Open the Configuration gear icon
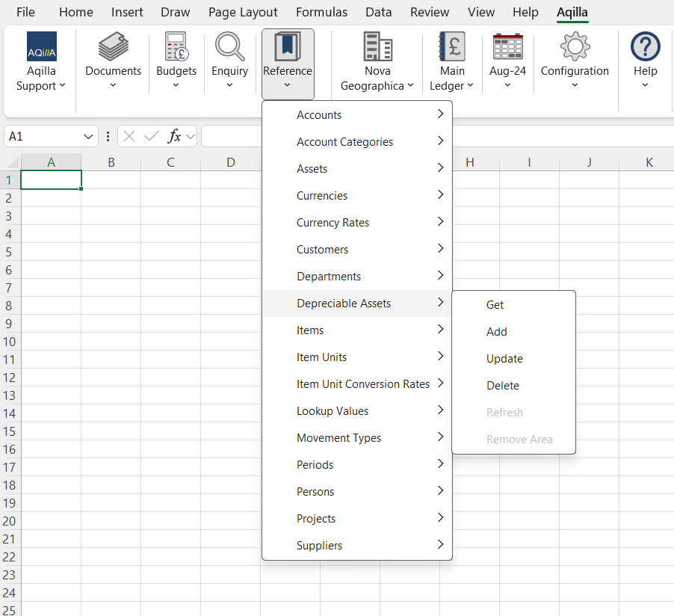 [575, 47]
